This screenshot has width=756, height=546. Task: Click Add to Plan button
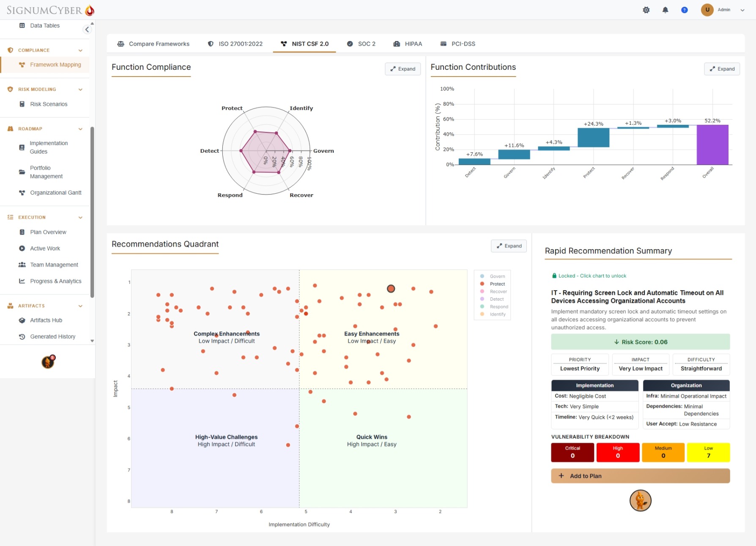(x=640, y=476)
